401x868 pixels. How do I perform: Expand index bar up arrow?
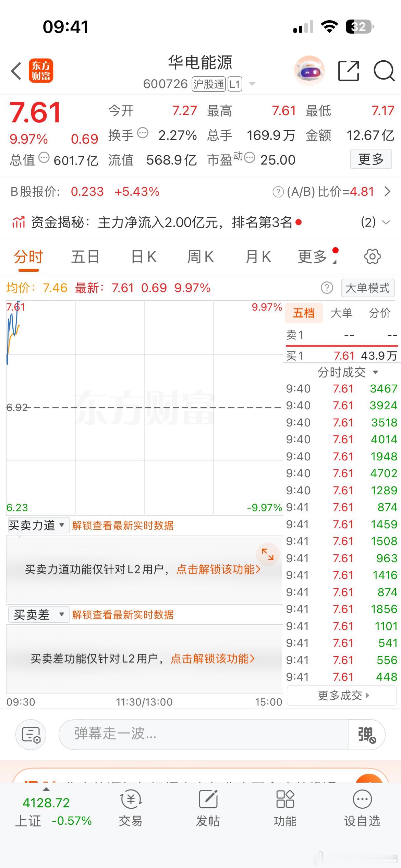tap(46, 789)
